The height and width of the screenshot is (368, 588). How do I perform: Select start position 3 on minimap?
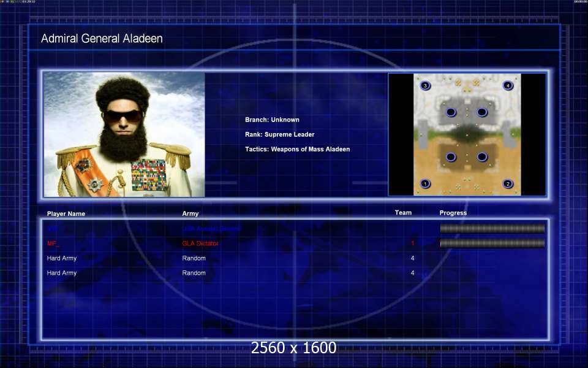(x=425, y=85)
